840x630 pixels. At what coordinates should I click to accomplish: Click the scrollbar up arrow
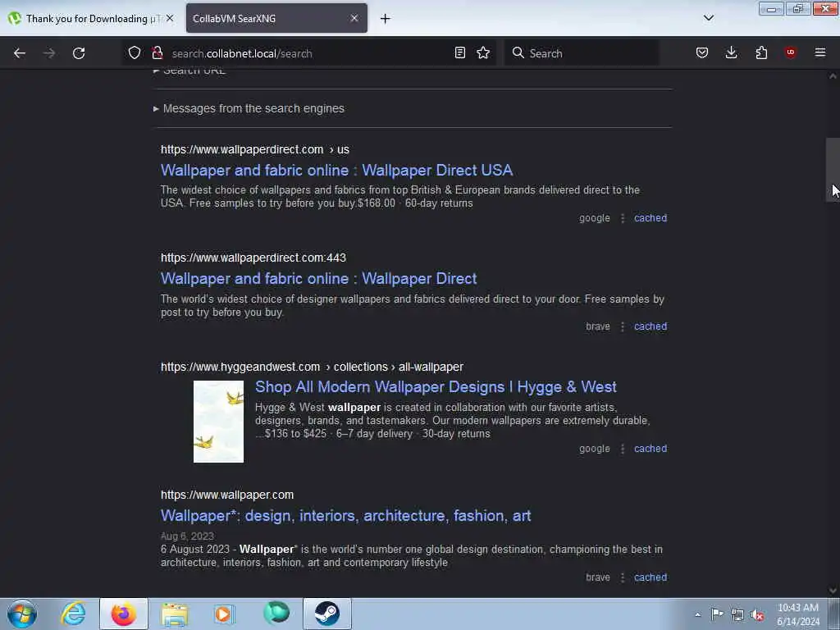(833, 76)
